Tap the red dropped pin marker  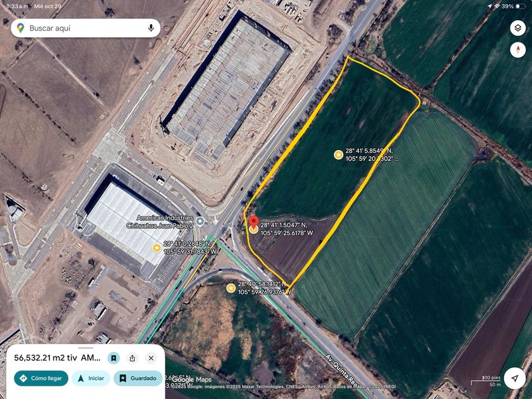click(253, 222)
